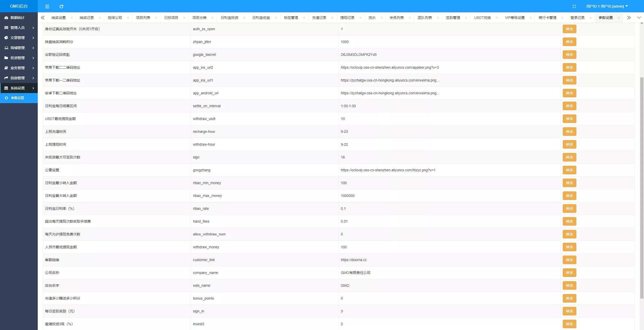Click 修改 for hand_fees row

tap(569, 221)
